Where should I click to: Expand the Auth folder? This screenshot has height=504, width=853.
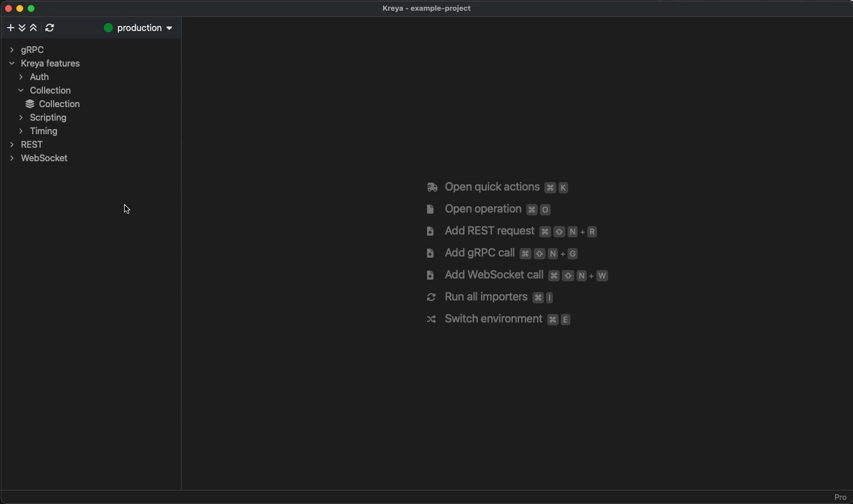tap(21, 77)
